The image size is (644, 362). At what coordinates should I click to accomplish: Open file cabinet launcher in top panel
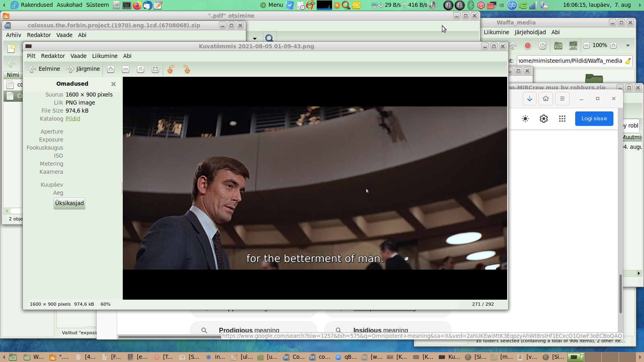click(x=116, y=5)
